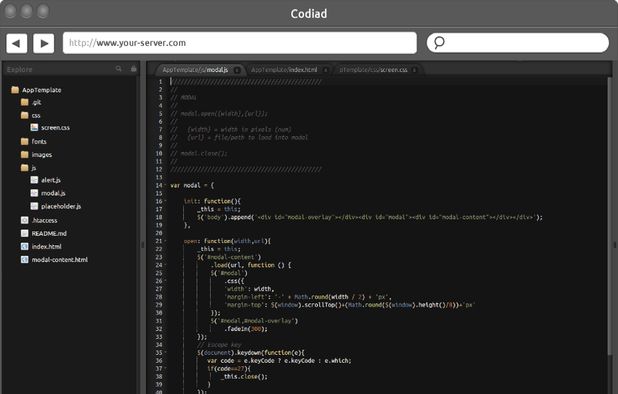Click the search icon in Explore panel header
Viewport: 618px width, 394px height.
coord(119,69)
